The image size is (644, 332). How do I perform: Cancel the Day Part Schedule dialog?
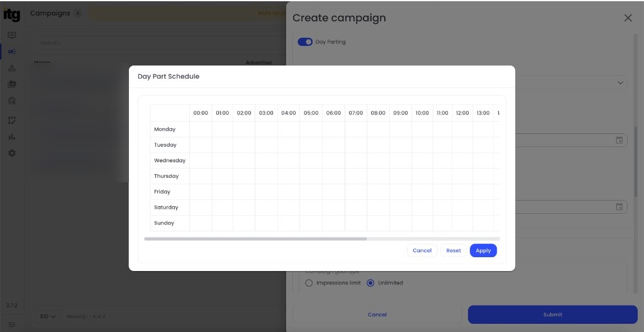(422, 251)
